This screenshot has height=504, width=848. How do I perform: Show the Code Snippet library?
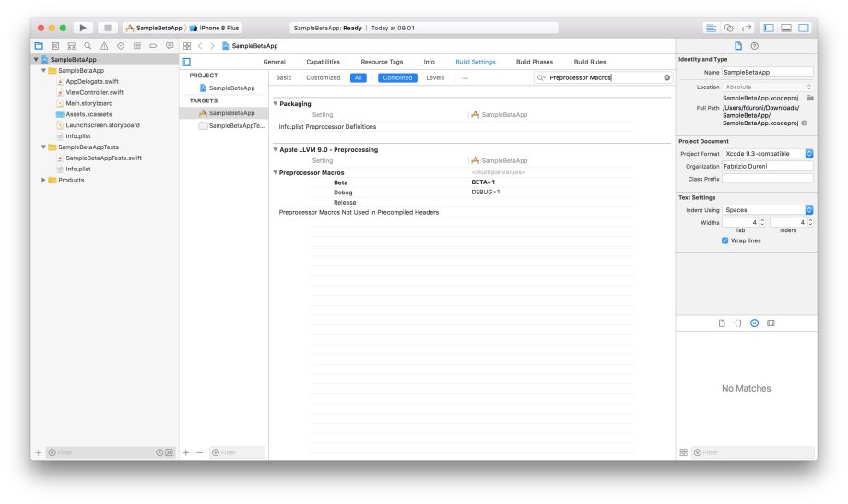tap(738, 322)
